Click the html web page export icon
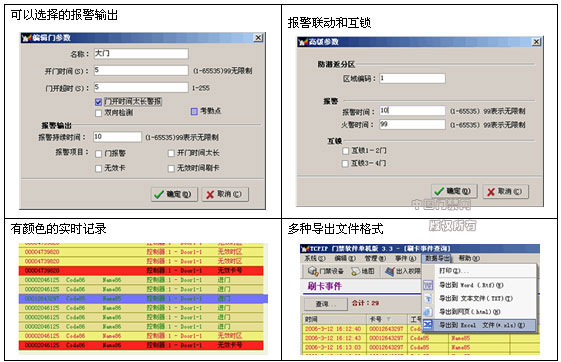 (428, 312)
